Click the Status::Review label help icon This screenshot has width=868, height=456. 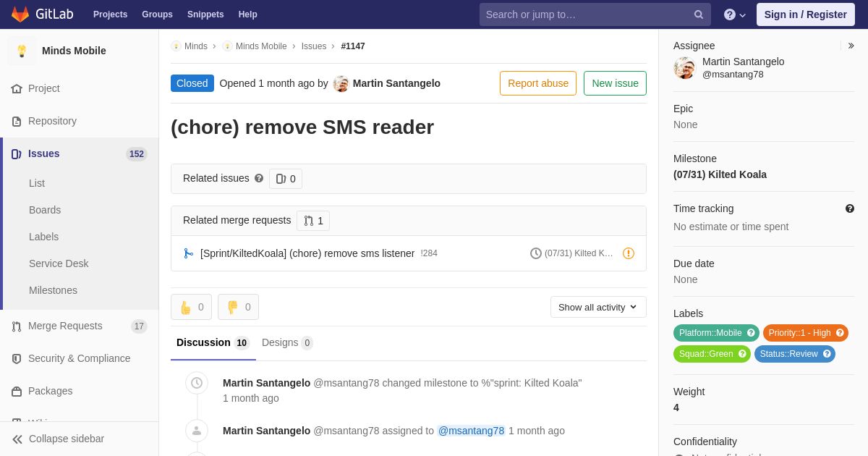(827, 354)
